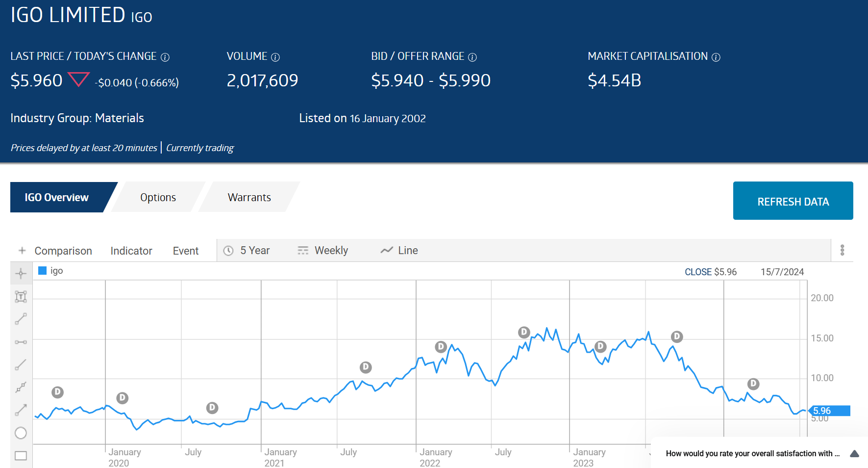Click the dividend marker just after January 2020
This screenshot has height=468, width=868.
point(122,398)
